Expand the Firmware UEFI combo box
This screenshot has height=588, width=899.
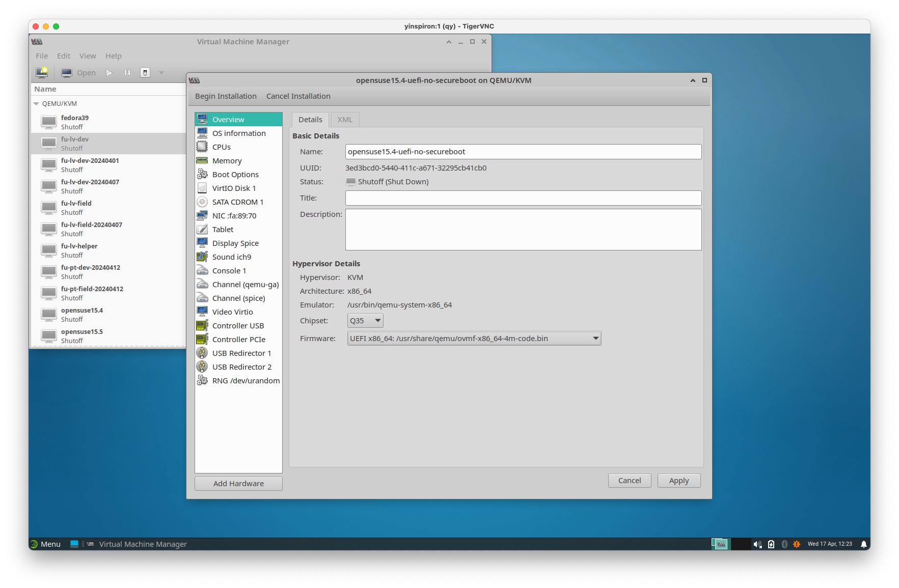click(x=474, y=339)
